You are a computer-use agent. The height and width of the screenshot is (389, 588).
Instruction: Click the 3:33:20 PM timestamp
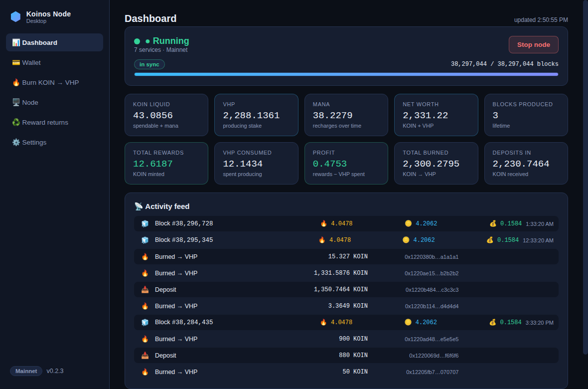tap(539, 323)
